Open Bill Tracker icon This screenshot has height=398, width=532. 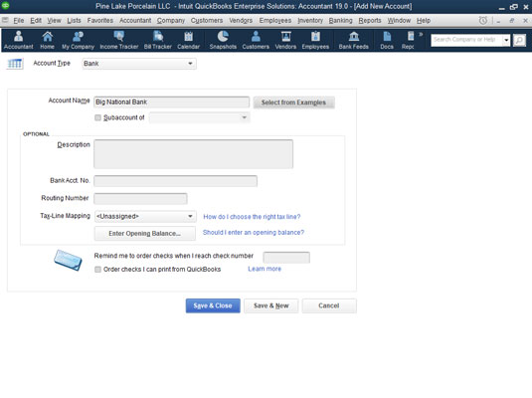(158, 40)
